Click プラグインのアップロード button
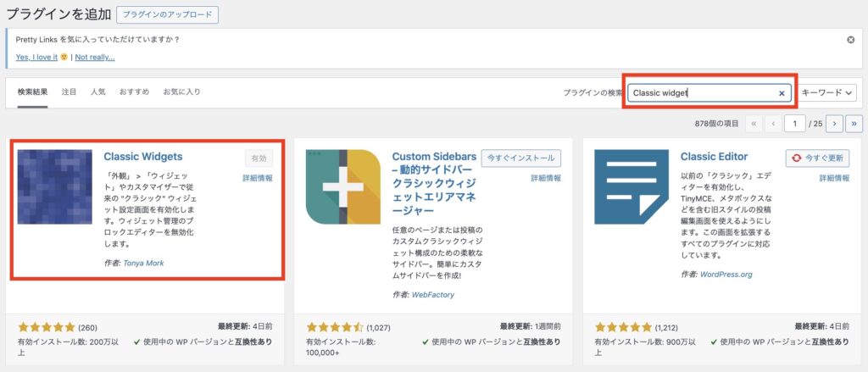 (167, 14)
